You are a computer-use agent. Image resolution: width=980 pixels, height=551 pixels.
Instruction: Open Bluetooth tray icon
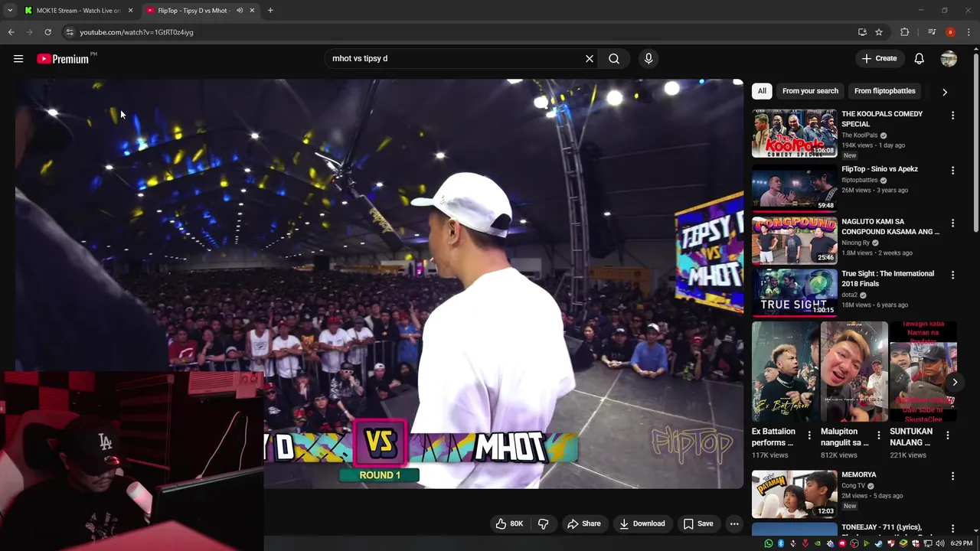[781, 543]
